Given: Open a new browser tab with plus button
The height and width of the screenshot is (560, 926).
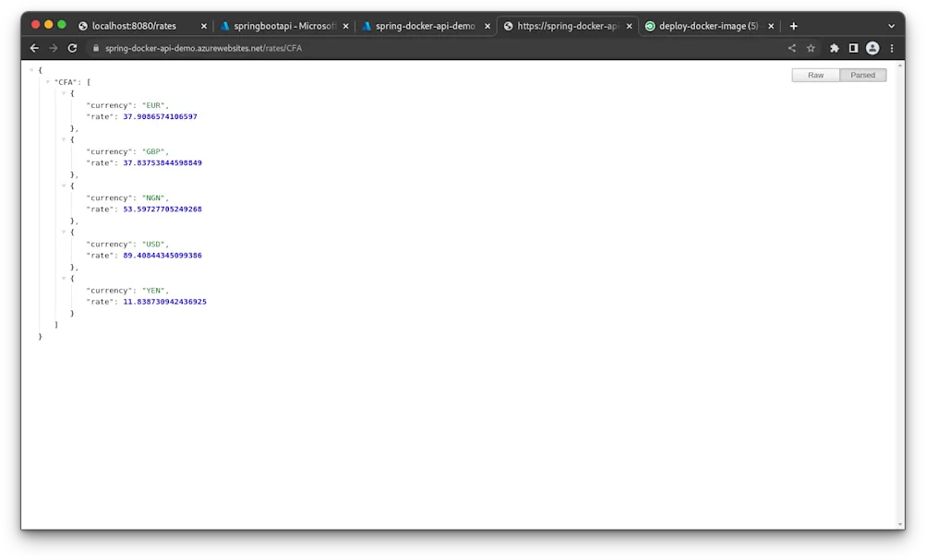Looking at the screenshot, I should (793, 26).
